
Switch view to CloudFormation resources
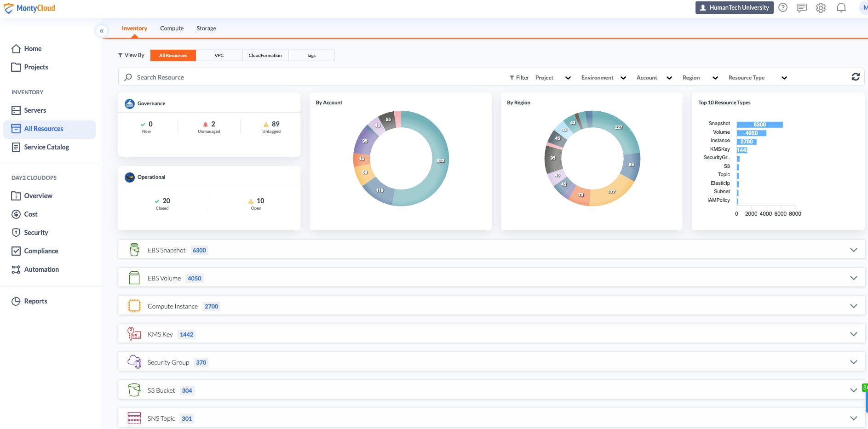[265, 55]
